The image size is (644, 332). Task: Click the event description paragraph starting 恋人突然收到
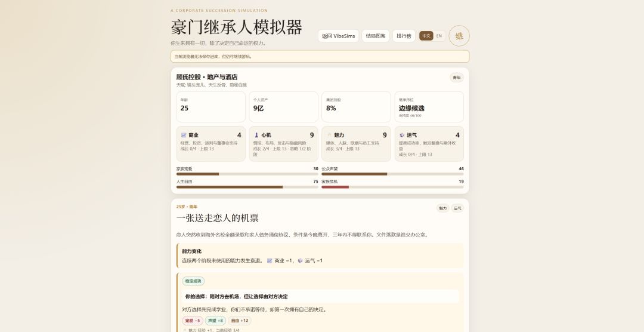pos(303,235)
